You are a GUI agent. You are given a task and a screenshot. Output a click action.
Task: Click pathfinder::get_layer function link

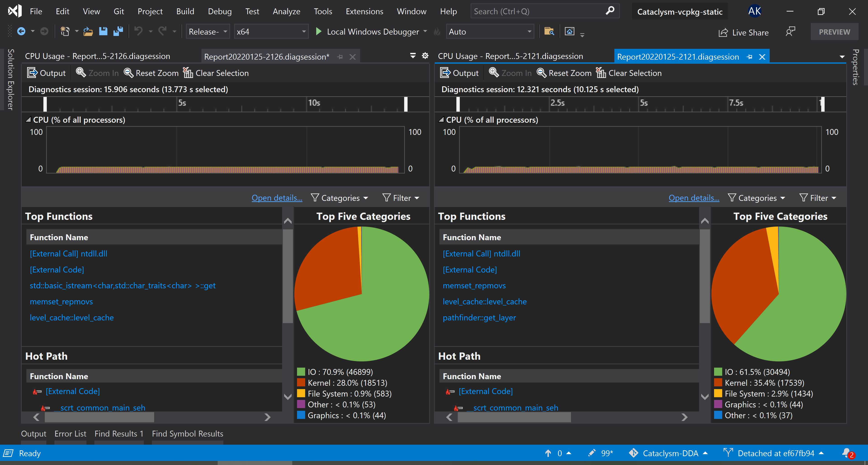[x=479, y=317]
